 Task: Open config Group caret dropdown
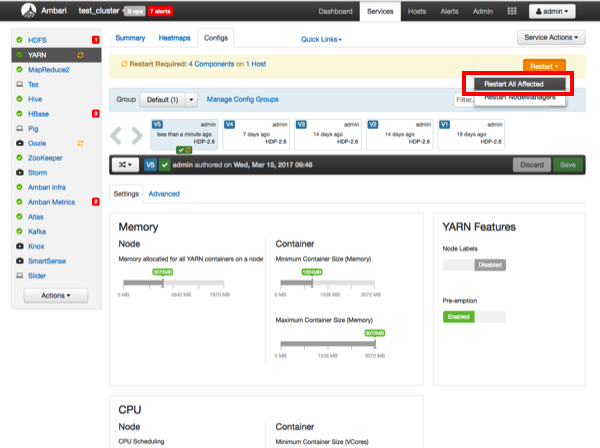coord(191,100)
